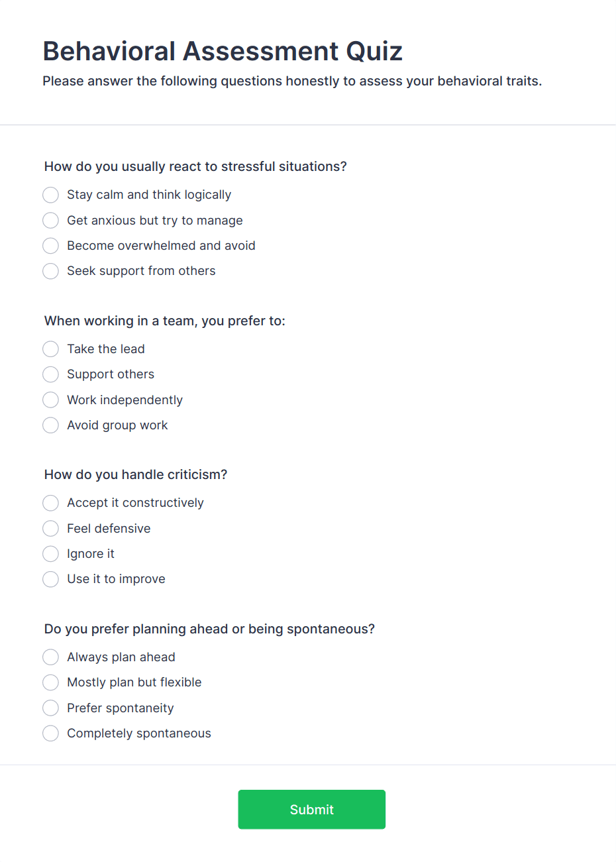
Task: Select "Mostly plan but flexible"
Action: point(50,682)
